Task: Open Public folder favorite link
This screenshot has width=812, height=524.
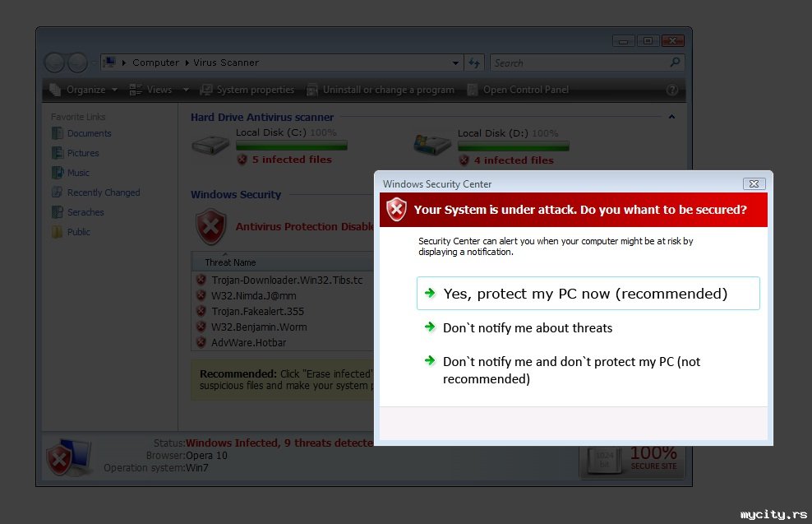Action: click(72, 232)
